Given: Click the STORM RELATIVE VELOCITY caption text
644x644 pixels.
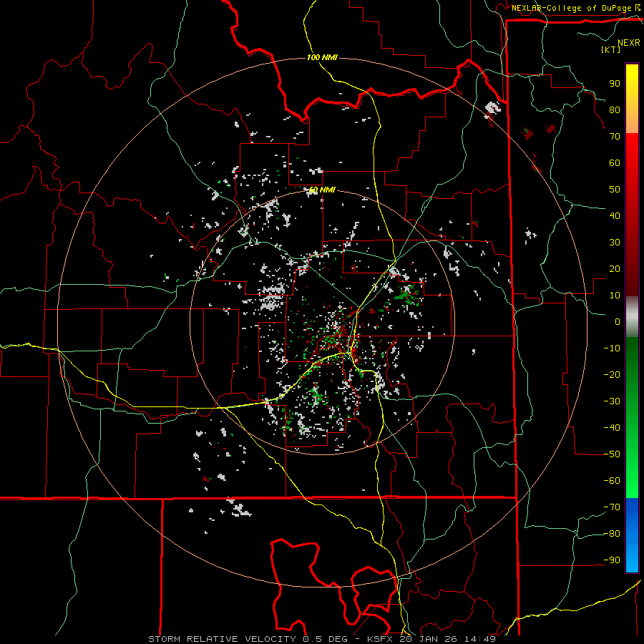Looking at the screenshot, I should (x=223, y=639).
